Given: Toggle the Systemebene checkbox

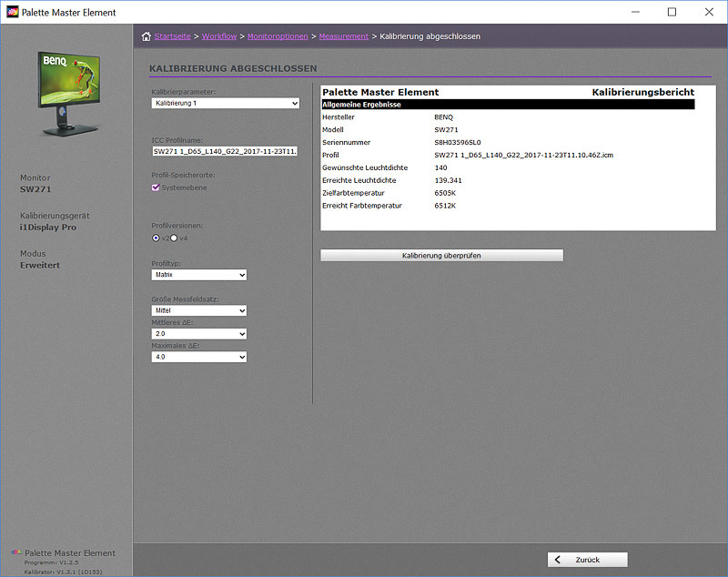Looking at the screenshot, I should click(156, 187).
